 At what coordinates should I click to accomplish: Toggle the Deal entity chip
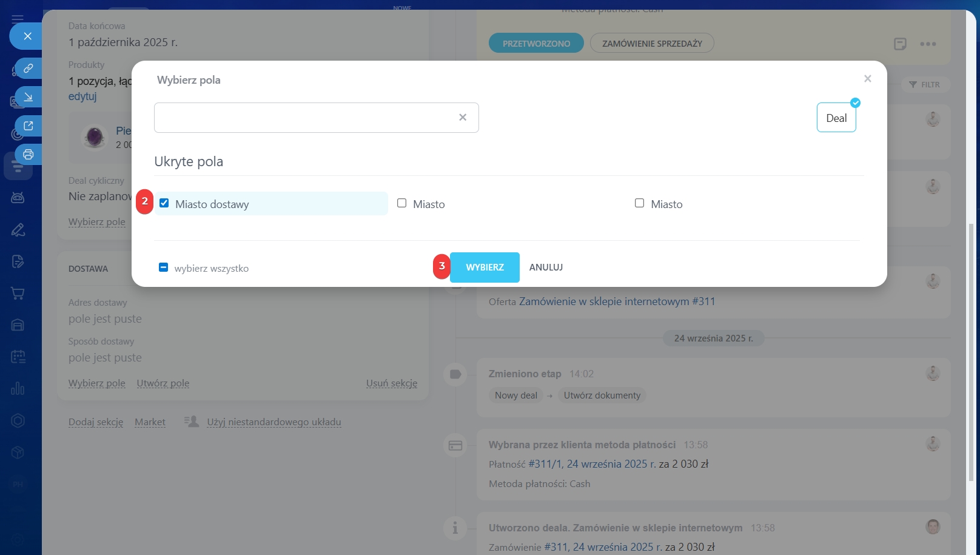[x=836, y=118]
